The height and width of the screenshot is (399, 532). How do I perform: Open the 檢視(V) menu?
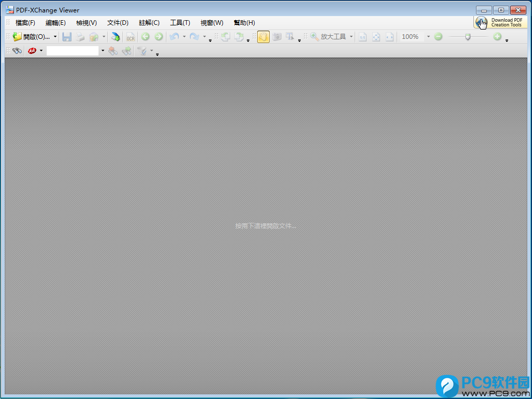click(x=87, y=23)
